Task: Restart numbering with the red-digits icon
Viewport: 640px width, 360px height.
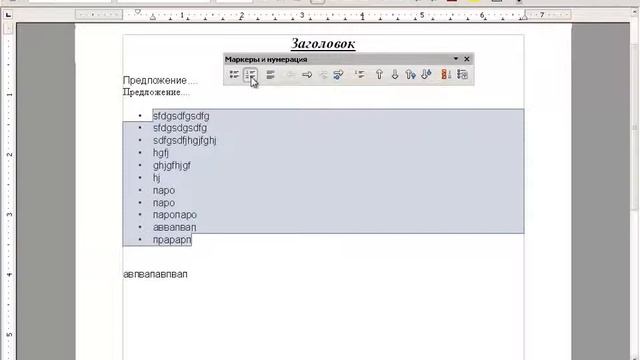Action: tap(446, 75)
